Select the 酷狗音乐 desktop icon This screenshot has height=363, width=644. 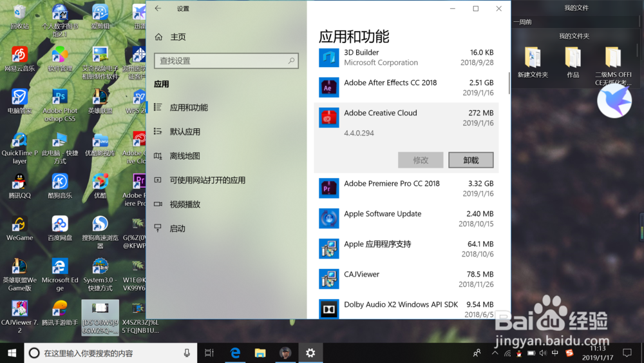coord(60,186)
